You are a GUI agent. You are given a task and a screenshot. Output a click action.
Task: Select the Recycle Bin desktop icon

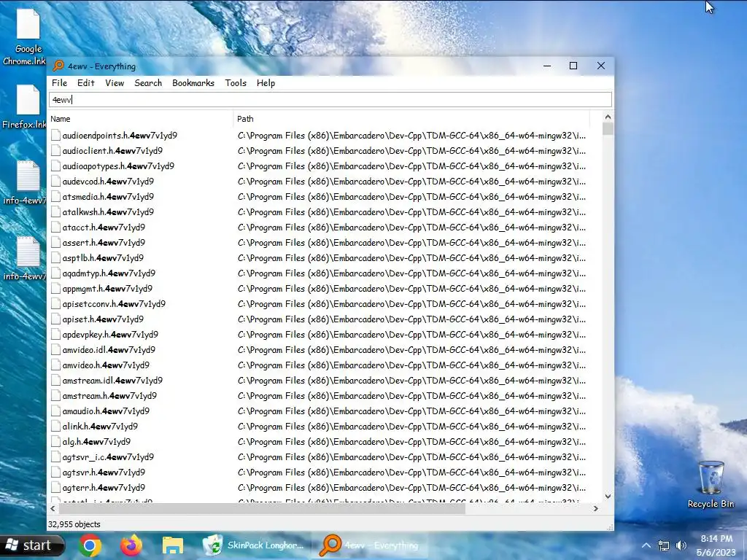pos(711,485)
